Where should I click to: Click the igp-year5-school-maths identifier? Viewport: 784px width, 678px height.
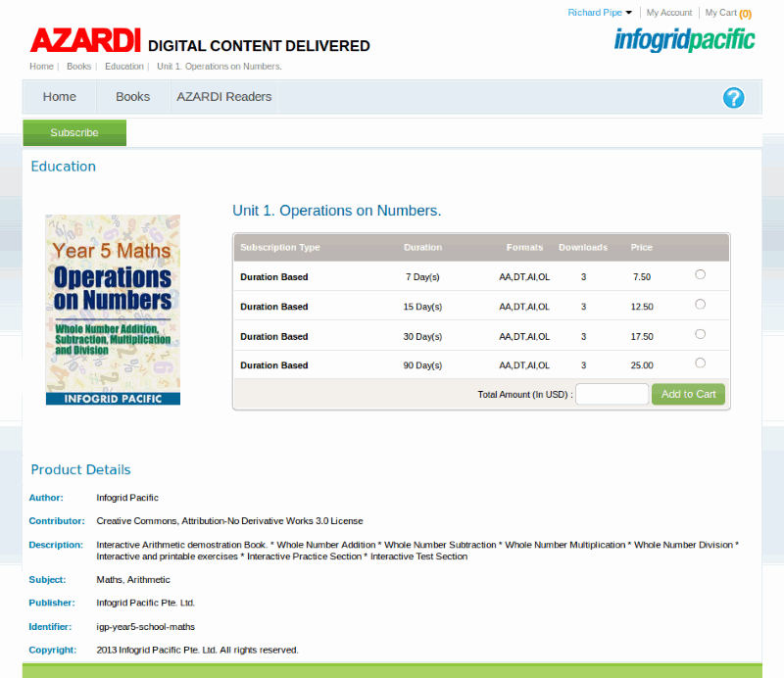[145, 626]
